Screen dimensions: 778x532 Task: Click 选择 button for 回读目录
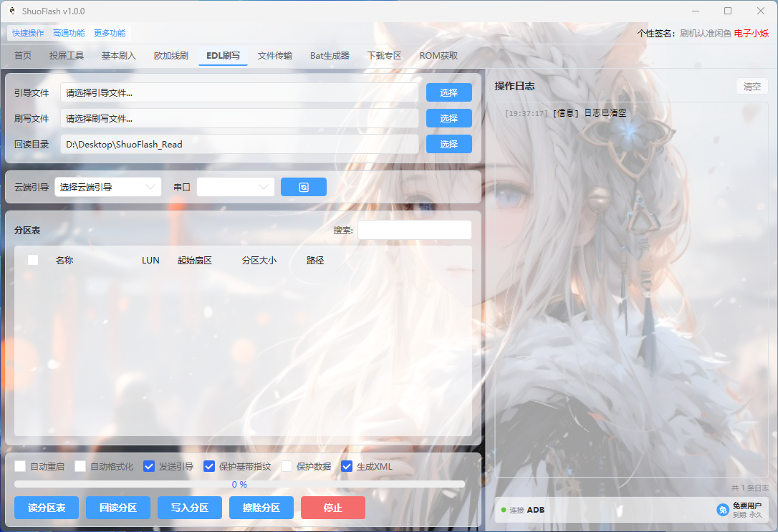click(x=449, y=144)
